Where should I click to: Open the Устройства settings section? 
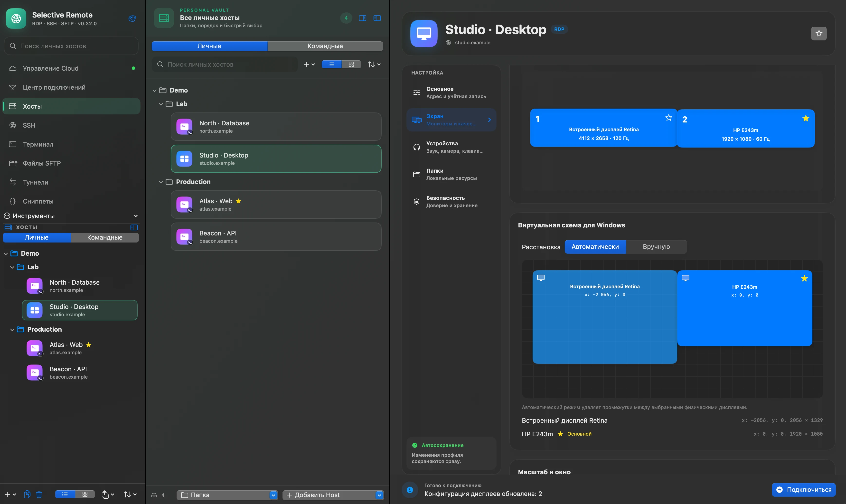[x=451, y=147]
